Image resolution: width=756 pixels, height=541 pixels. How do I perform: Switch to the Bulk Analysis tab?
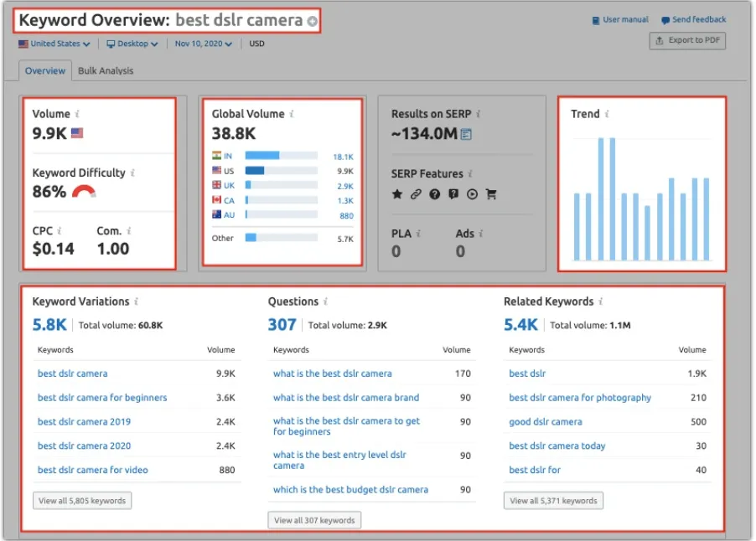click(106, 70)
